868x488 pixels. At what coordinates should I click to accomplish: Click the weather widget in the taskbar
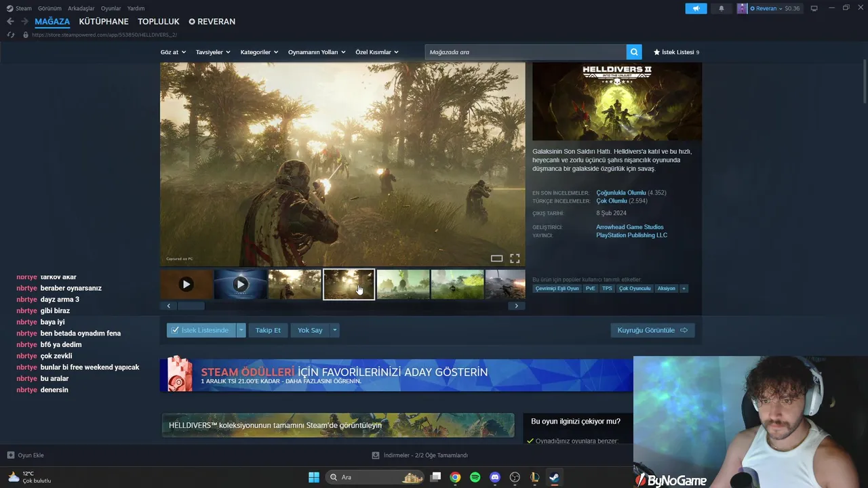coord(29,477)
